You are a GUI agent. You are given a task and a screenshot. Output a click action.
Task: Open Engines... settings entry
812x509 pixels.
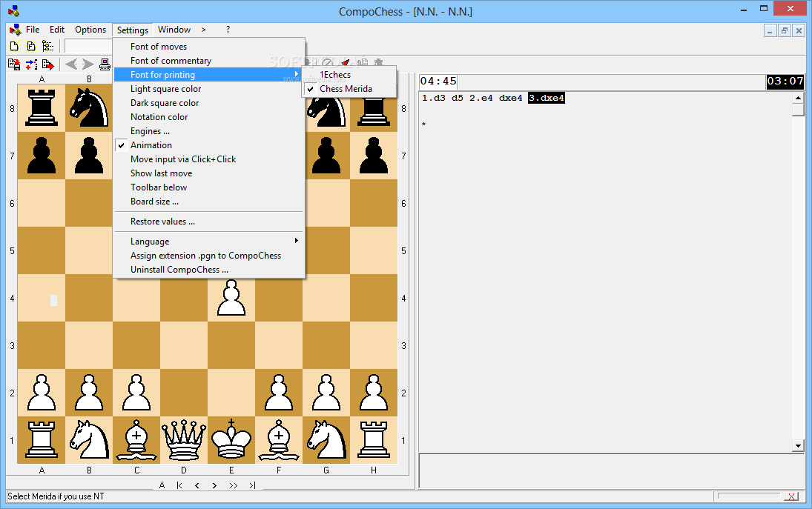(209, 131)
